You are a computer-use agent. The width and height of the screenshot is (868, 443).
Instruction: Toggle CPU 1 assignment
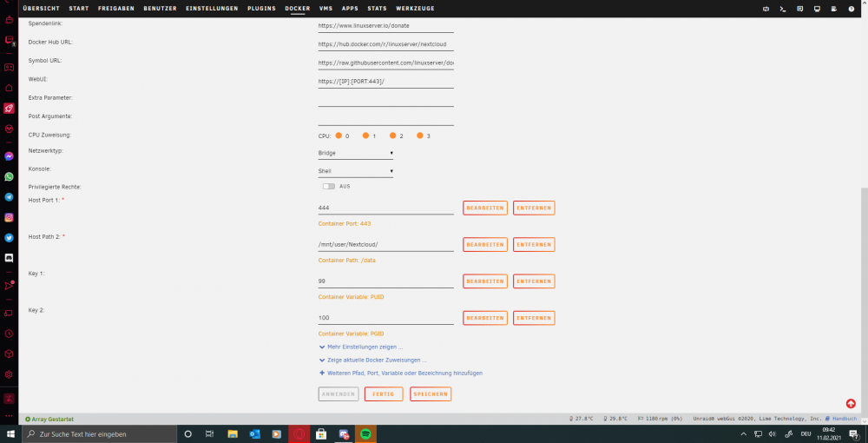(365, 136)
